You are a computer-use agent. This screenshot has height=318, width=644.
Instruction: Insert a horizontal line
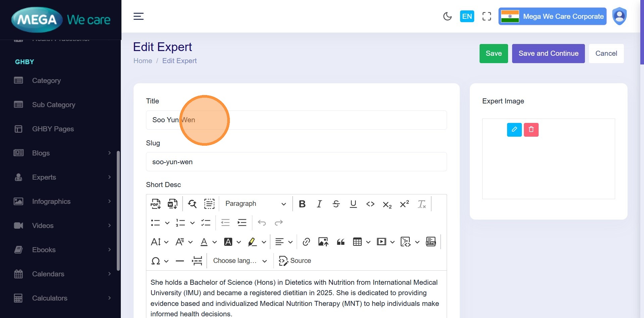tap(180, 261)
